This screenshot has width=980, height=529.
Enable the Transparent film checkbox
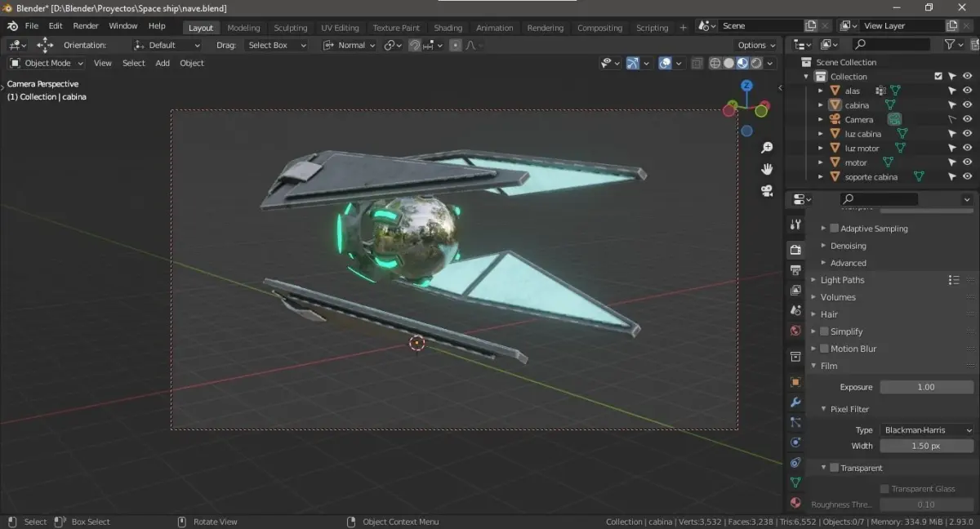[835, 468]
